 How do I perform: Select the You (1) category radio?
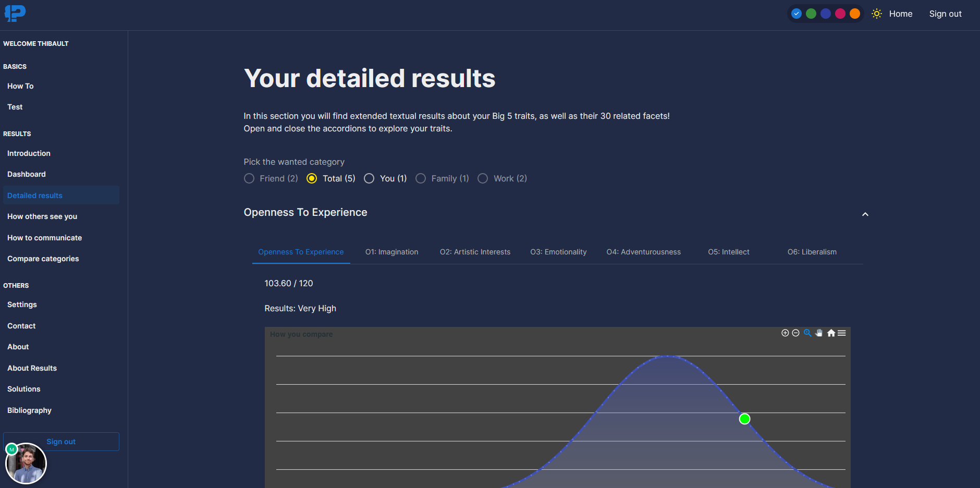369,178
